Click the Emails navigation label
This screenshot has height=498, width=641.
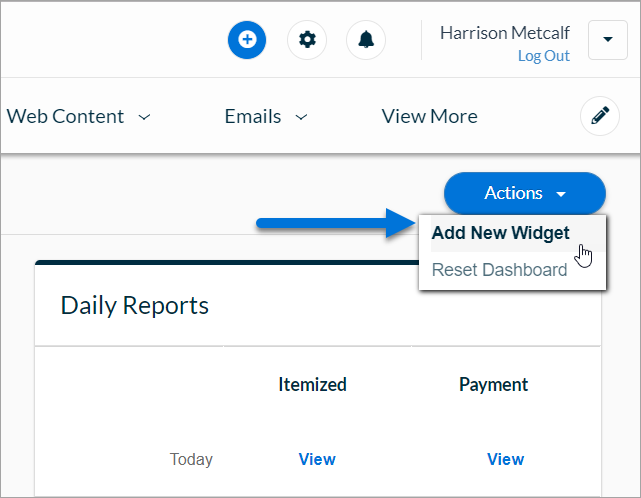[253, 116]
